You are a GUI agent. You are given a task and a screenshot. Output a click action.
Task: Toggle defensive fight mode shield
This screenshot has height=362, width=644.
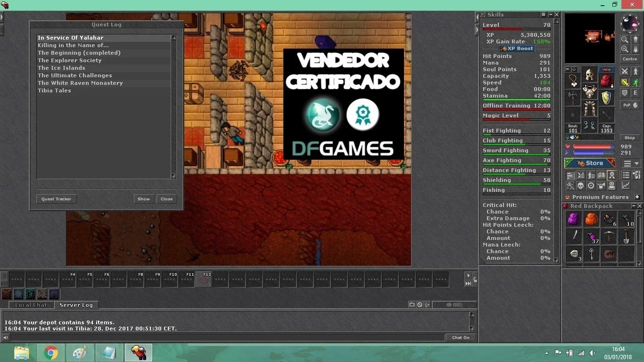coord(625,93)
